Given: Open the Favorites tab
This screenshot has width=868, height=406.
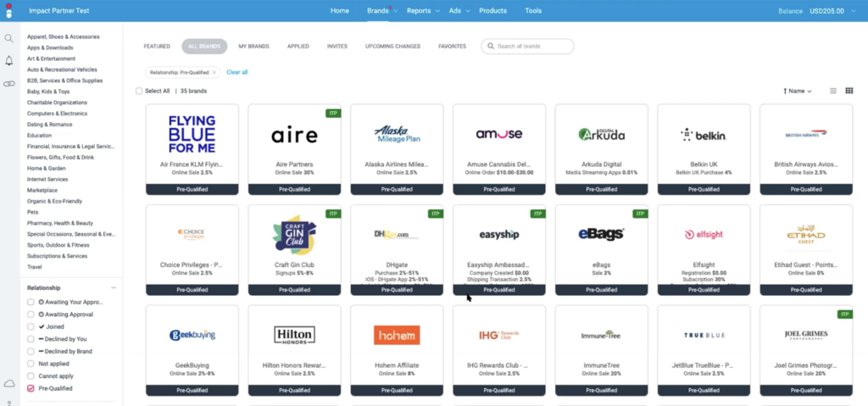Looking at the screenshot, I should (x=452, y=47).
